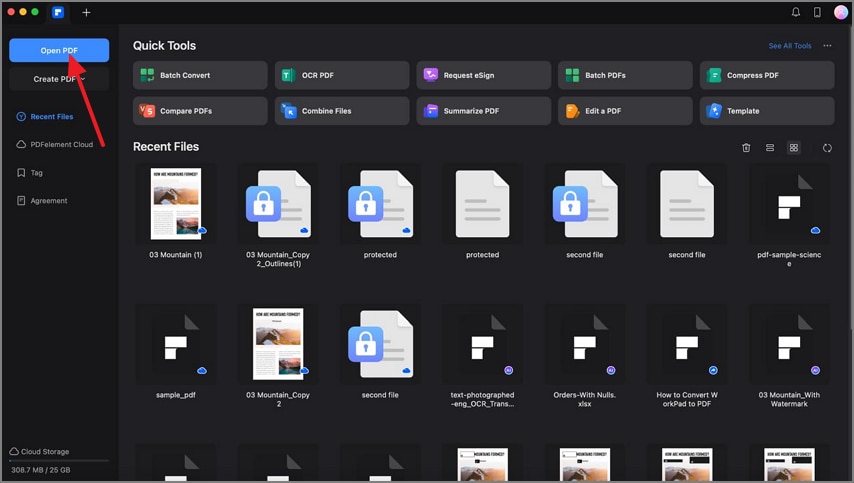Open the locked 03 Mountain_Copy 2_Outlines(1) file
Screen dimensions: 854x483
tap(278, 204)
